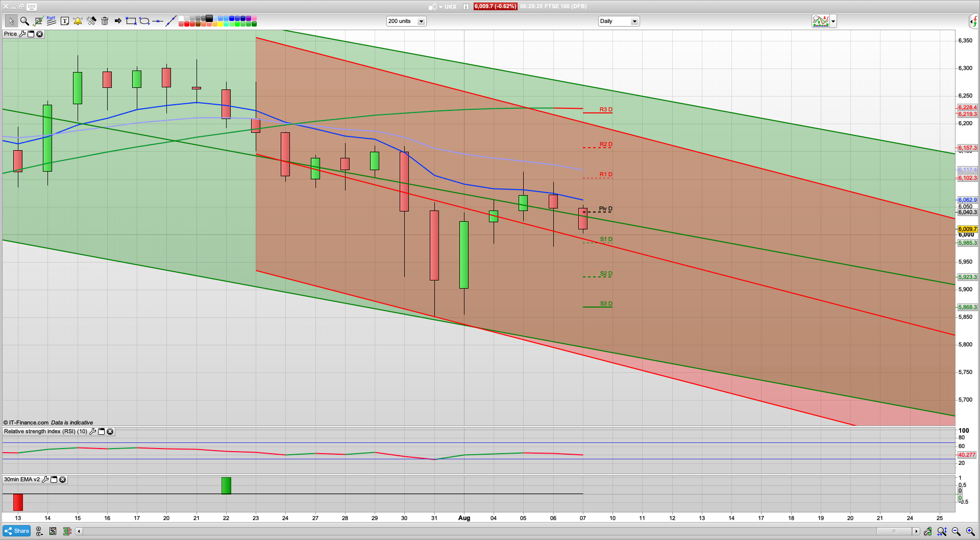Open the wrench and hammer settings tool
The image size is (980, 540).
click(91, 21)
